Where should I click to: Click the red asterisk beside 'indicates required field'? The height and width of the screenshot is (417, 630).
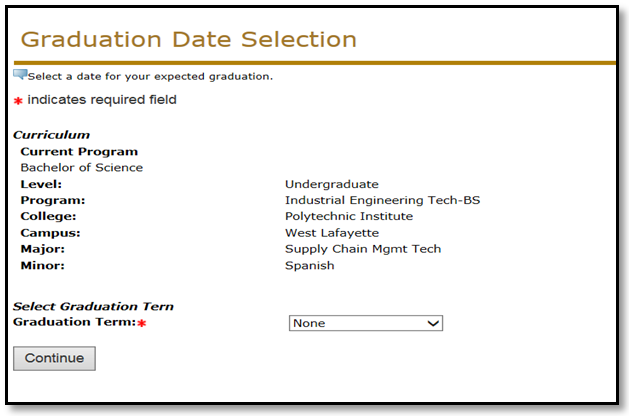pos(18,101)
